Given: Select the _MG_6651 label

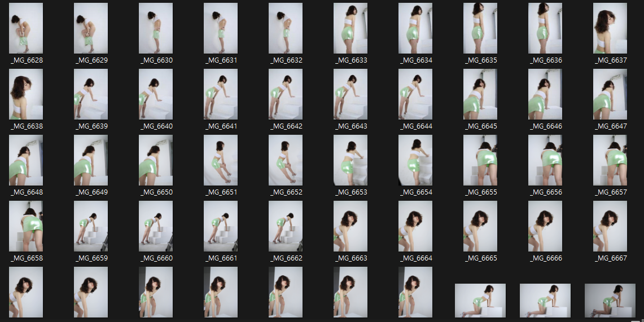Looking at the screenshot, I should pos(221,192).
